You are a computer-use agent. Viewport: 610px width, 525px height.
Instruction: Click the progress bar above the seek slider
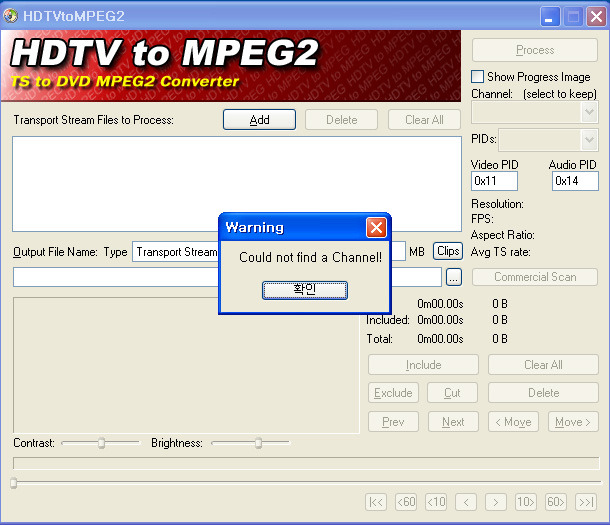(306, 463)
